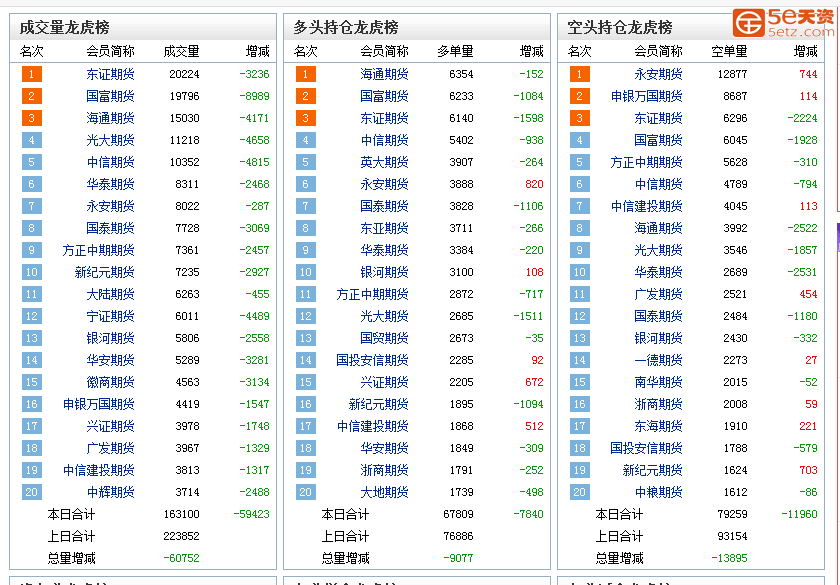
Task: Open 国富期货 in the 成交量龙虎榜 table
Action: click(x=110, y=96)
